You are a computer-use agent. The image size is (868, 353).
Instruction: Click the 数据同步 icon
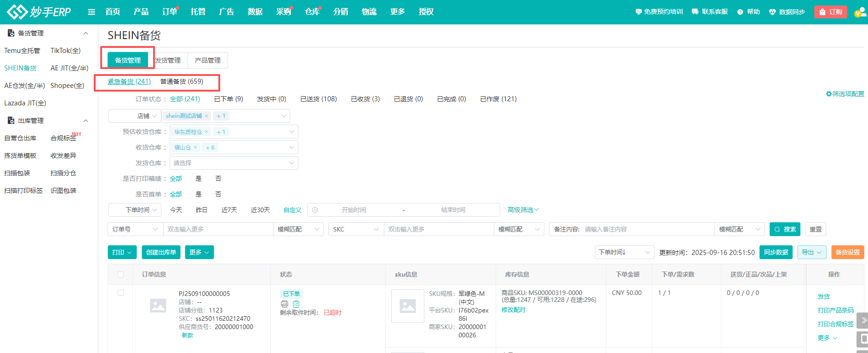(x=772, y=12)
